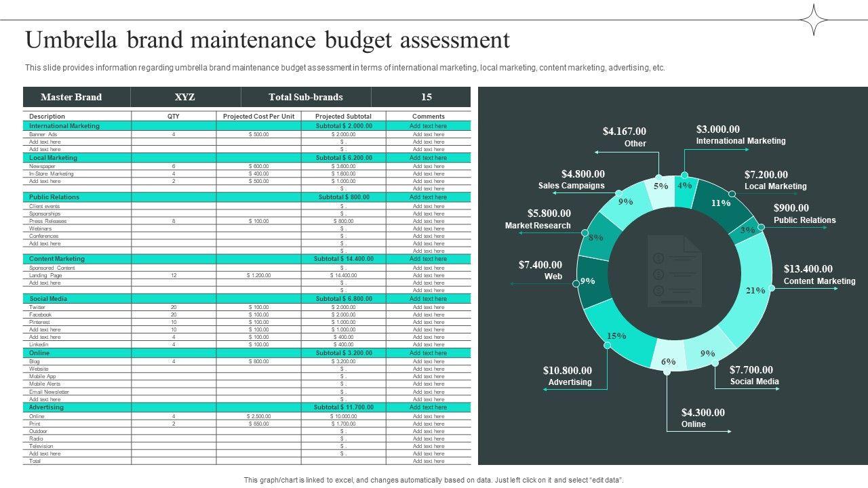Select the 'Subtotal $ 800.00' cell

pyautogui.click(x=344, y=197)
